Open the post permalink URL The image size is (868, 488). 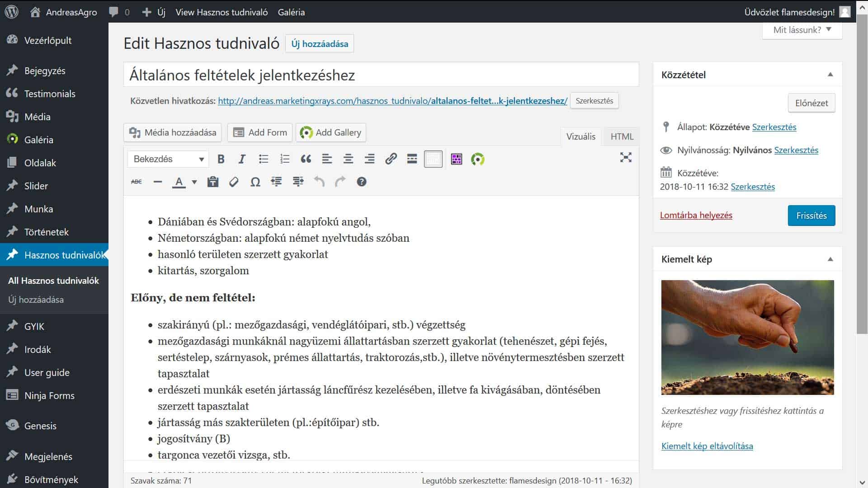coord(392,101)
